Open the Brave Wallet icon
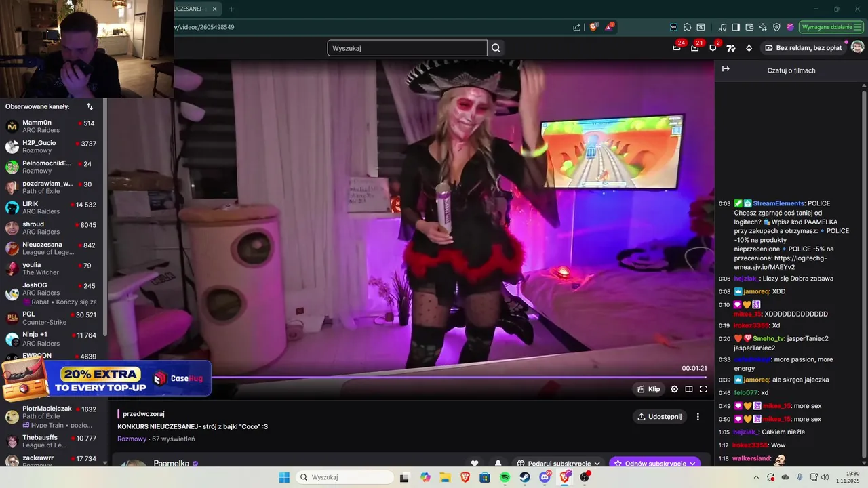868x488 pixels. click(749, 27)
